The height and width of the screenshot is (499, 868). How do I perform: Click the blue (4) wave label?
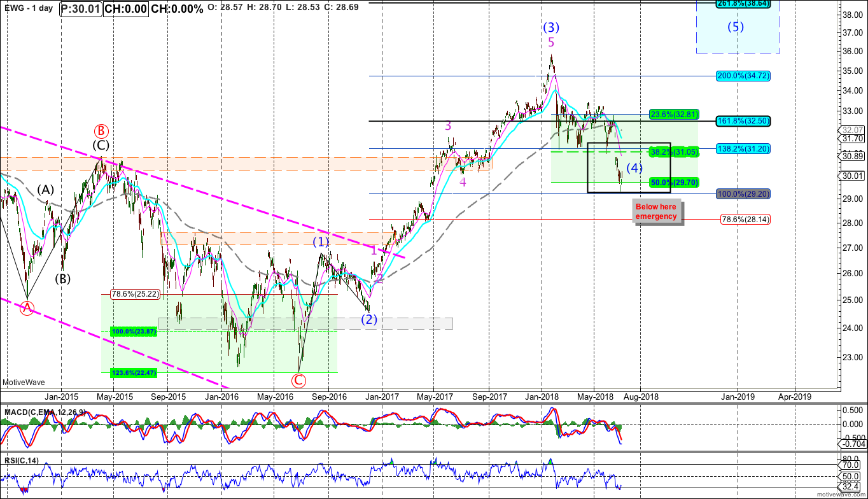point(635,168)
